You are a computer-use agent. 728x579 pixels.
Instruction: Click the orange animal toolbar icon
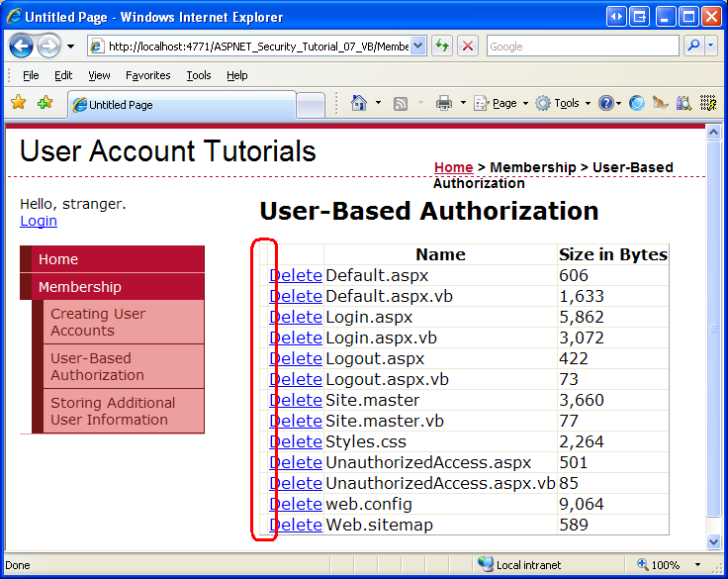(x=660, y=103)
